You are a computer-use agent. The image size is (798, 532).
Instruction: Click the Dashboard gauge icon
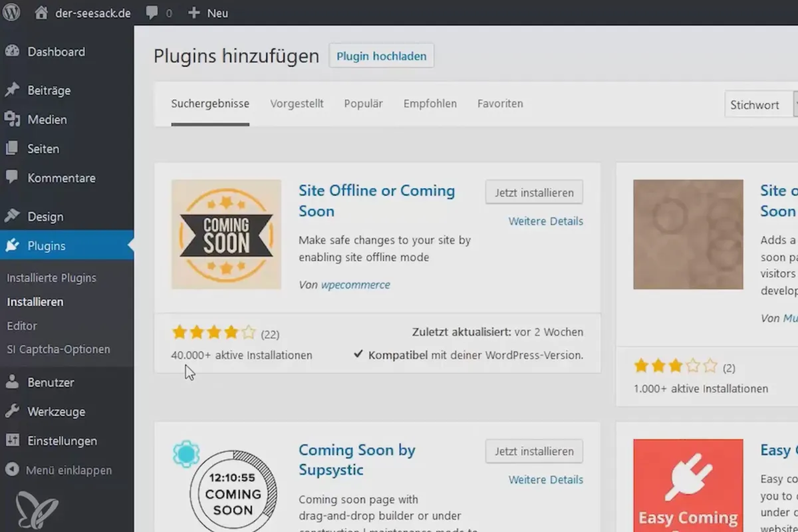click(12, 52)
